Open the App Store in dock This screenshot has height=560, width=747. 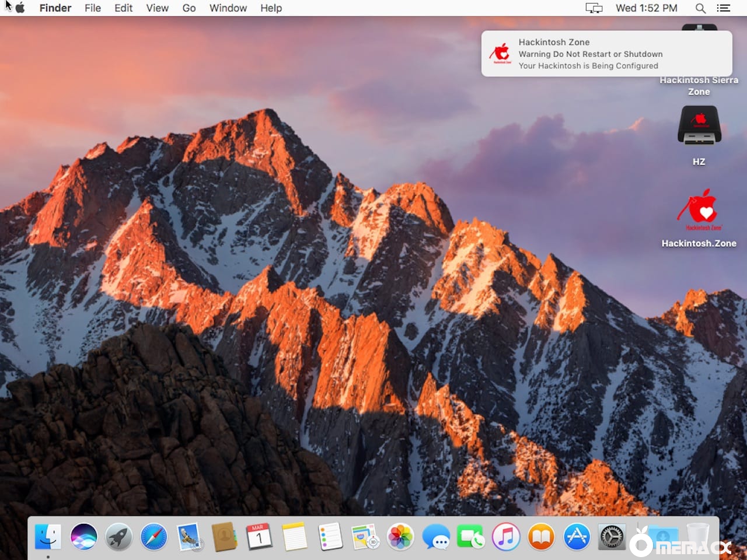577,537
